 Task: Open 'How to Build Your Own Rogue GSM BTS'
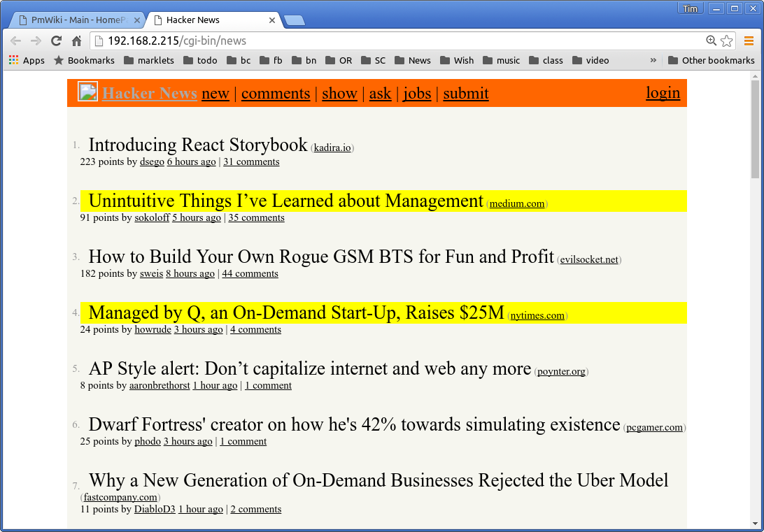coord(322,257)
